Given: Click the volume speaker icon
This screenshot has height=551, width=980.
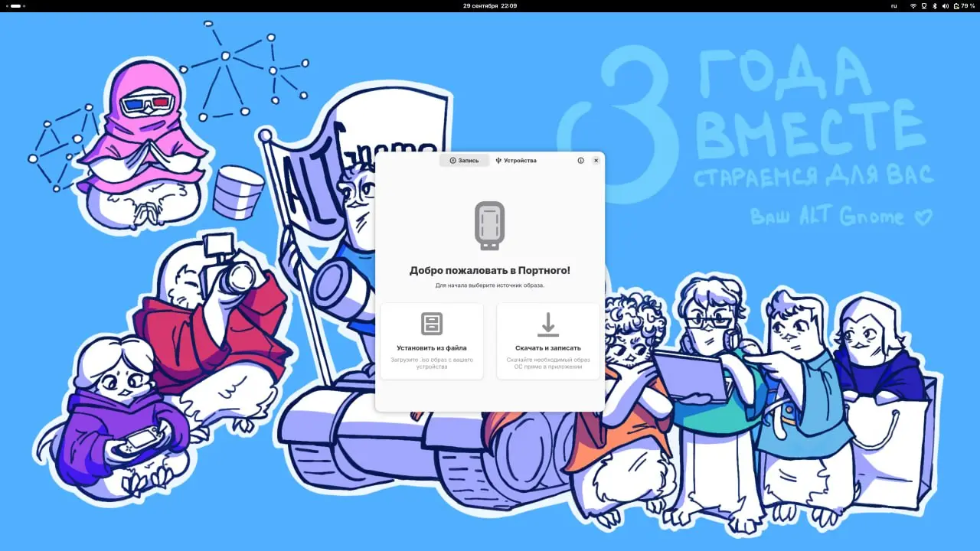Looking at the screenshot, I should [946, 5].
